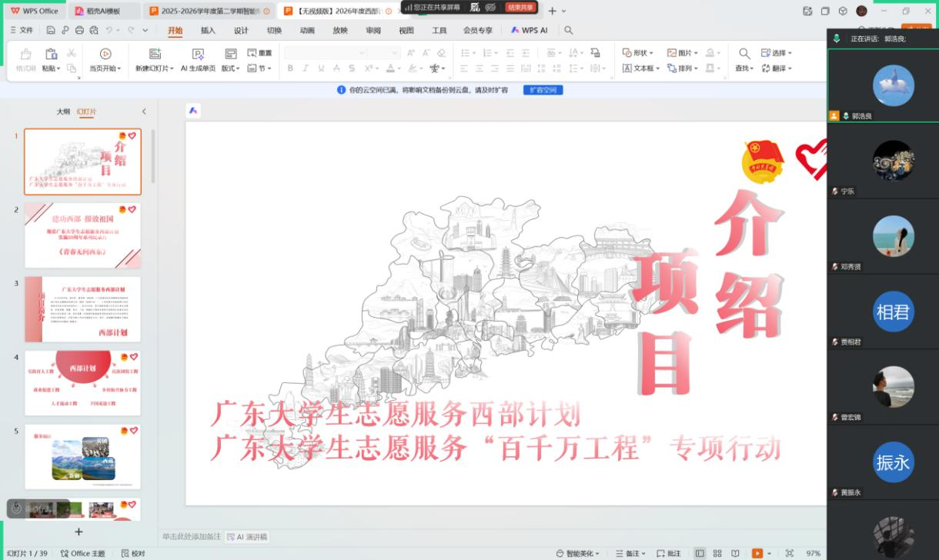Click the add slide plus icon below thumbnails
The width and height of the screenshot is (939, 560).
click(x=79, y=532)
